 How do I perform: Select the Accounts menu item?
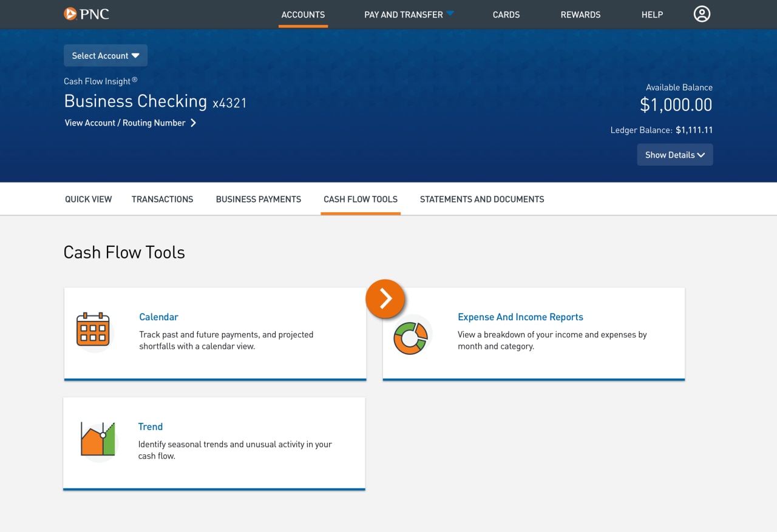(x=303, y=15)
